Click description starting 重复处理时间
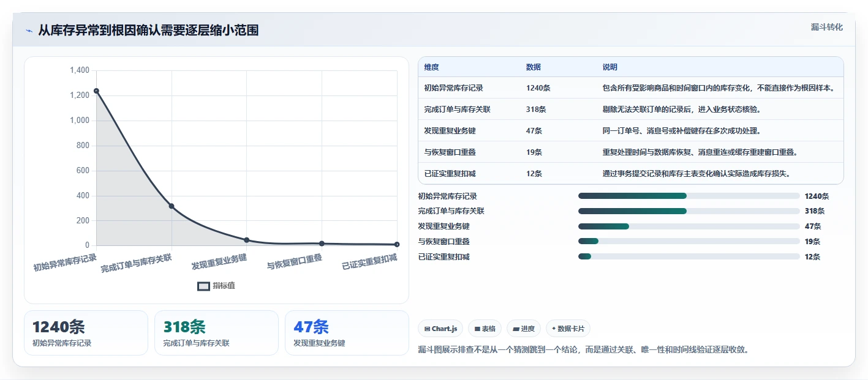The height and width of the screenshot is (380, 868). [x=700, y=152]
